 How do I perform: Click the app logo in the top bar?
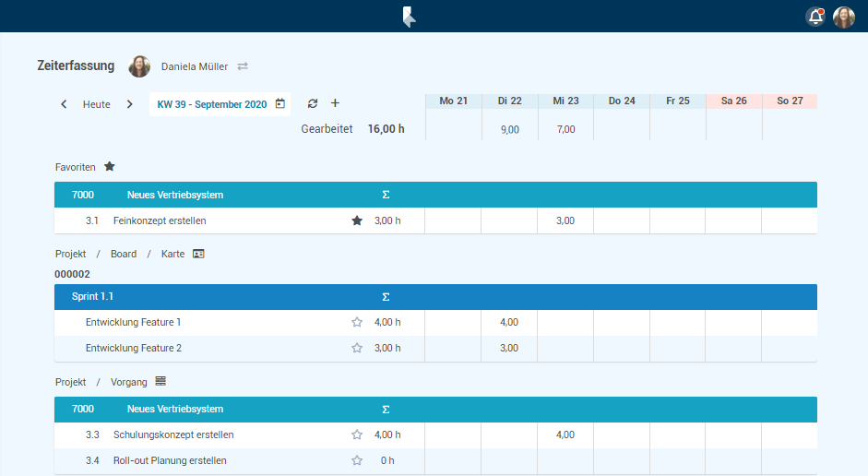click(409, 17)
